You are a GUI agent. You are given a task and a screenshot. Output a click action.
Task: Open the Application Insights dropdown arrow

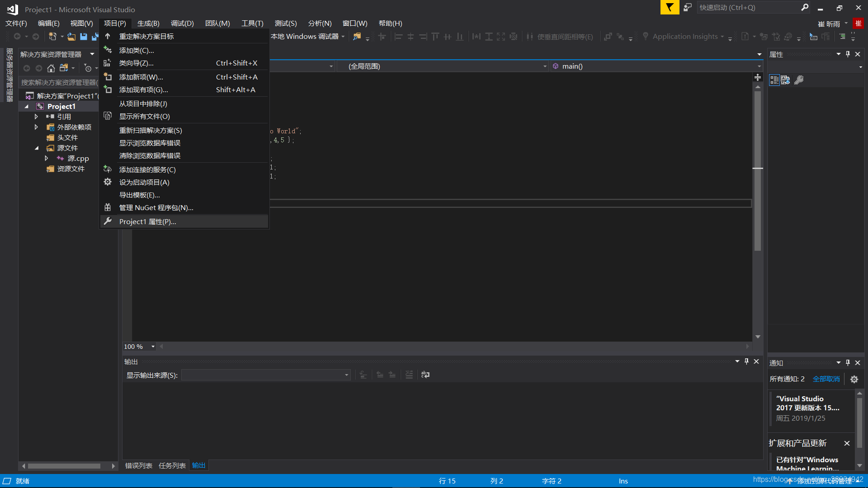tap(722, 37)
